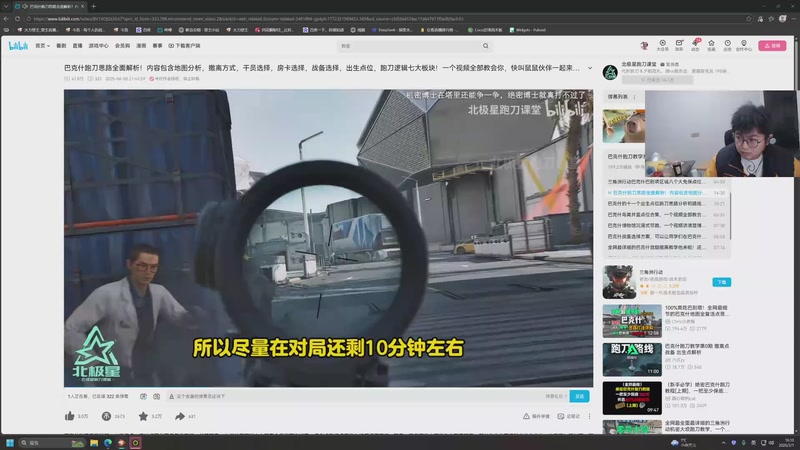Open the user avatar in header
The image size is (800, 450).
click(644, 46)
